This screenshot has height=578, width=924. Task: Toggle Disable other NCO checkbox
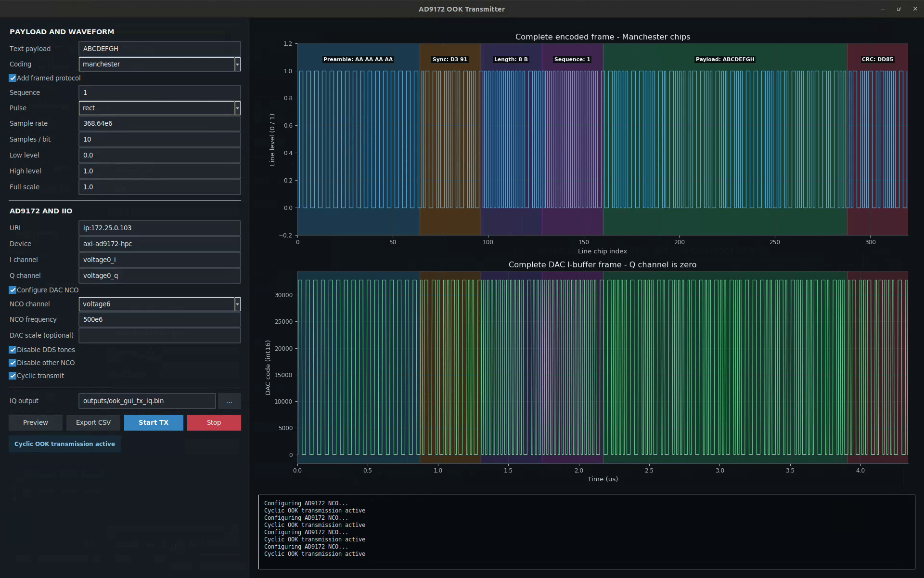click(x=13, y=363)
